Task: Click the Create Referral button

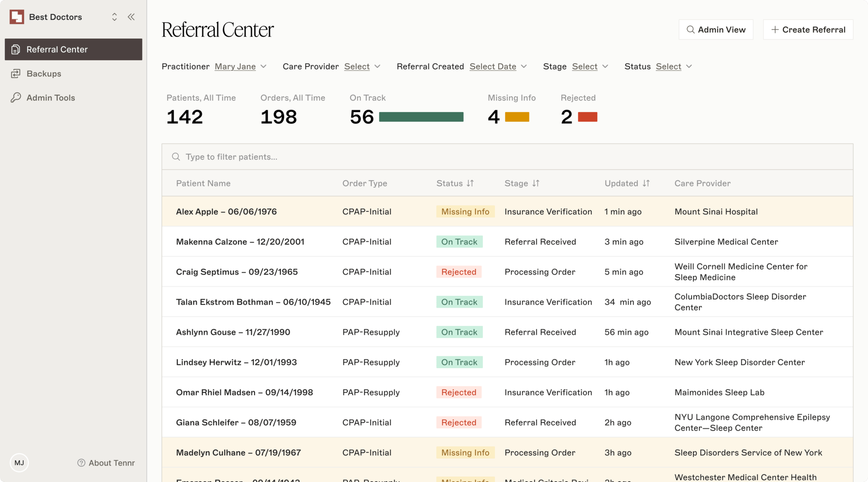Action: tap(808, 29)
